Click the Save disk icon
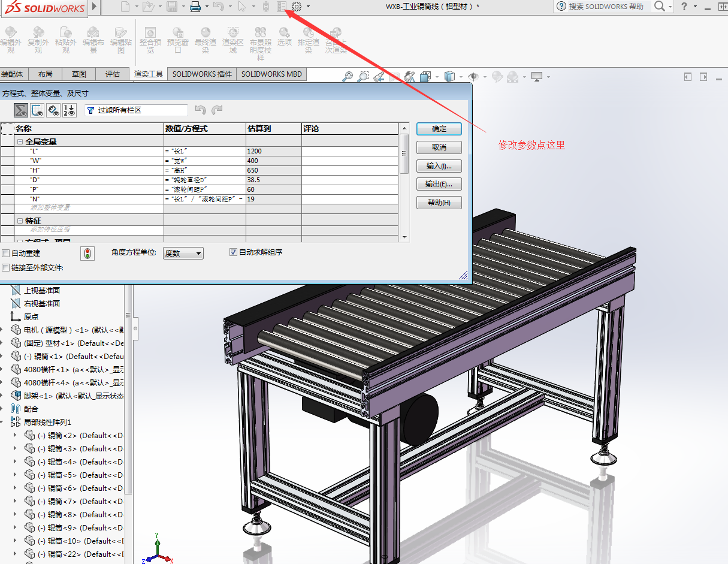The width and height of the screenshot is (728, 564). pyautogui.click(x=171, y=7)
